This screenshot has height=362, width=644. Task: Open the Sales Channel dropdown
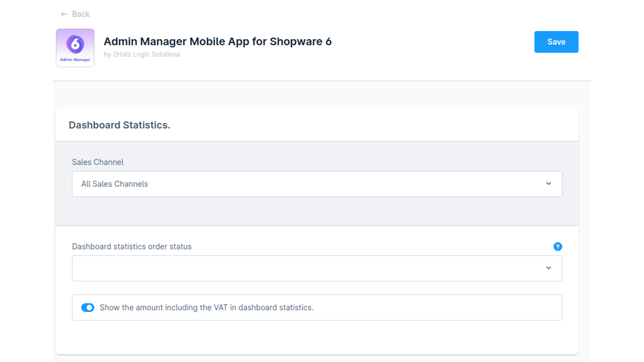pos(317,184)
